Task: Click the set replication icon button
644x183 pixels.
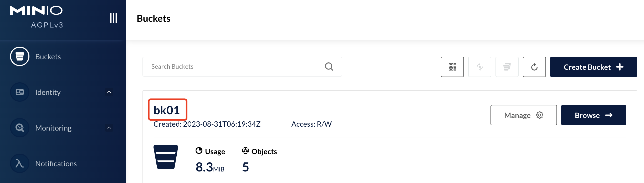Action: 479,67
